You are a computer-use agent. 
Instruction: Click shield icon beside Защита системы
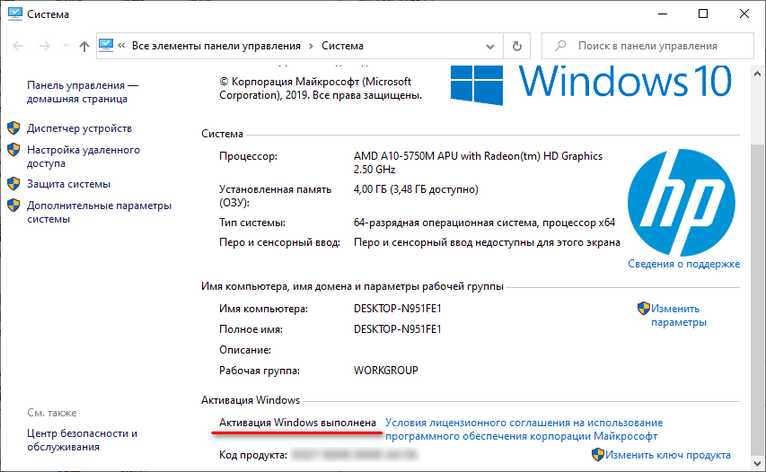14,184
